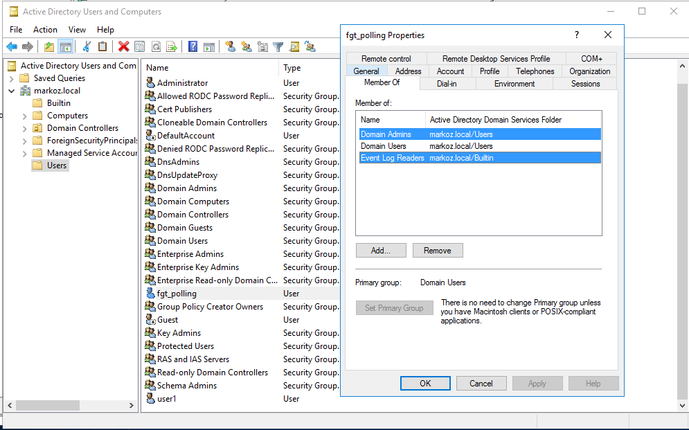Click the Refresh toolbar icon
The image size is (689, 430).
(x=156, y=47)
